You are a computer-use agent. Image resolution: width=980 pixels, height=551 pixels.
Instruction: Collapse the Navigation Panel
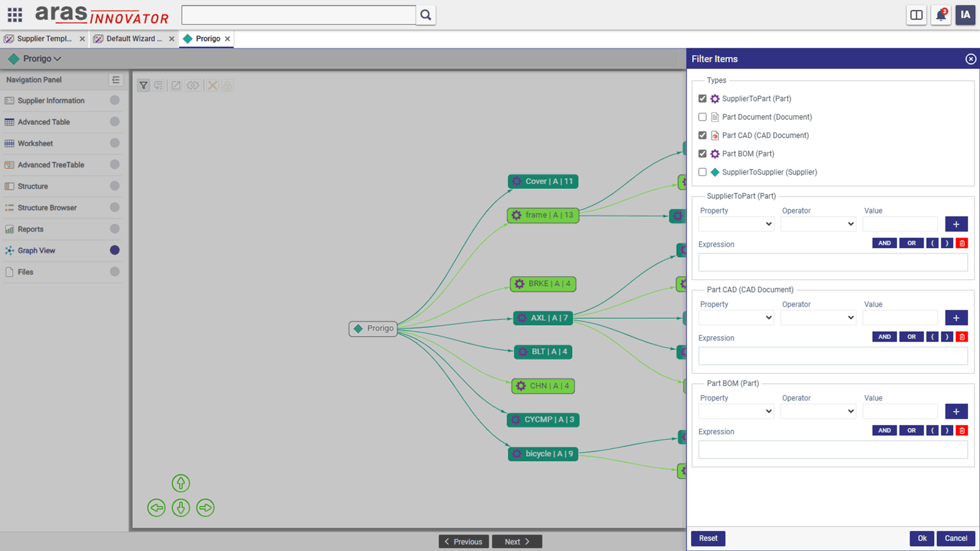click(116, 80)
